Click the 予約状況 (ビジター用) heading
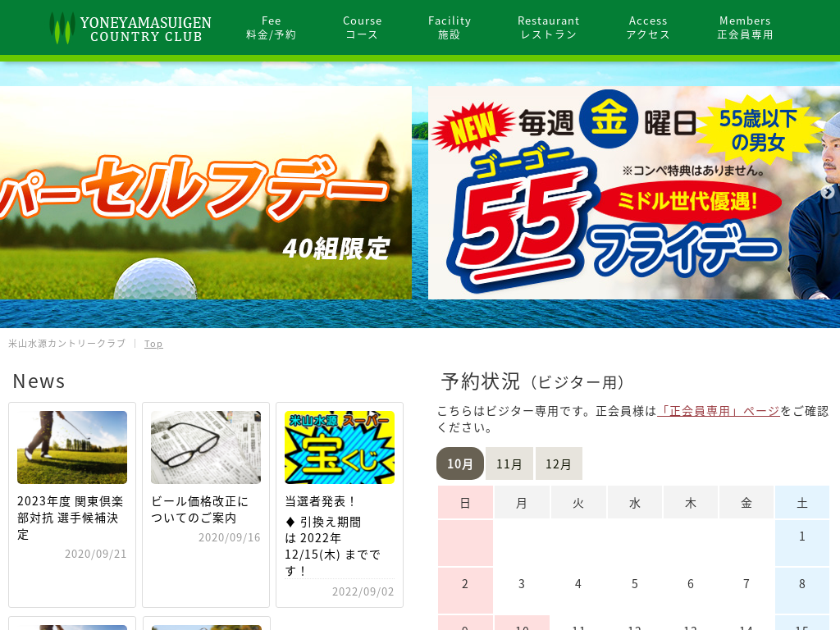The height and width of the screenshot is (630, 840). pos(533,381)
